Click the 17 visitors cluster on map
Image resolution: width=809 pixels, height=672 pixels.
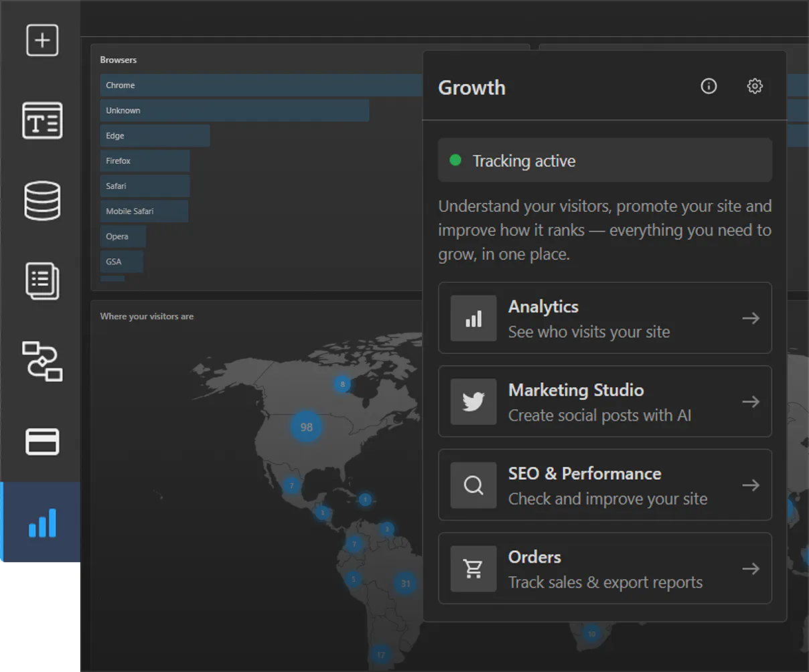click(x=380, y=655)
